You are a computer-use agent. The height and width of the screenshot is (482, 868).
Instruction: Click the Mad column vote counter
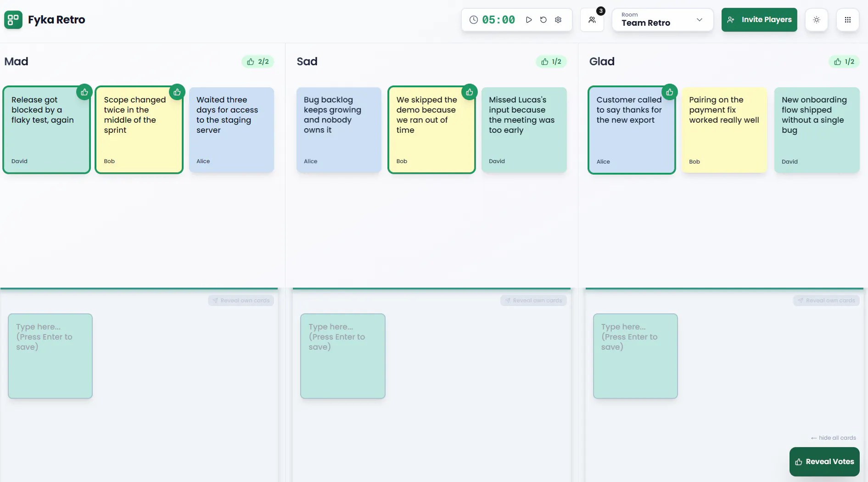point(258,62)
